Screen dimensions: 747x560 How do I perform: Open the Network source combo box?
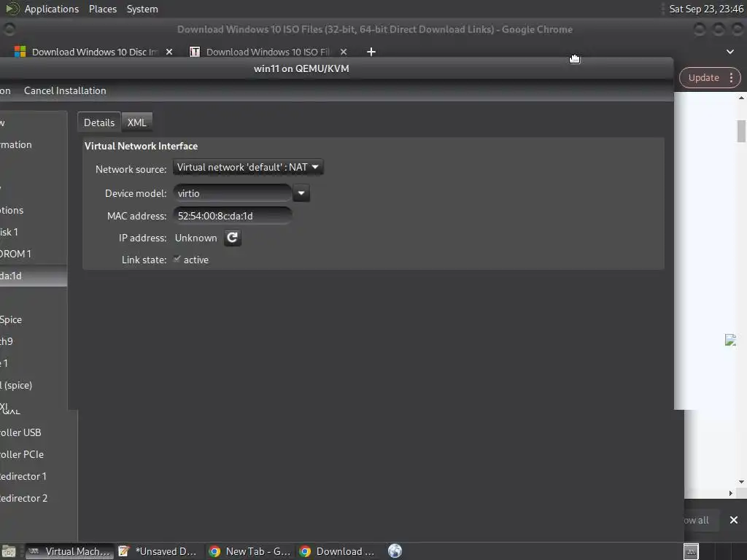pos(248,167)
